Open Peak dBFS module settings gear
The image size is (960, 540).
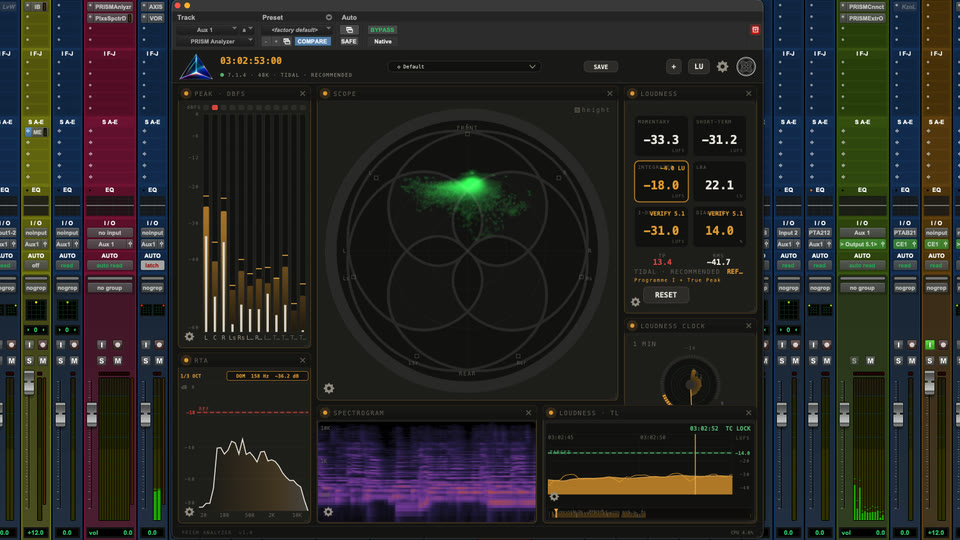pyautogui.click(x=189, y=337)
